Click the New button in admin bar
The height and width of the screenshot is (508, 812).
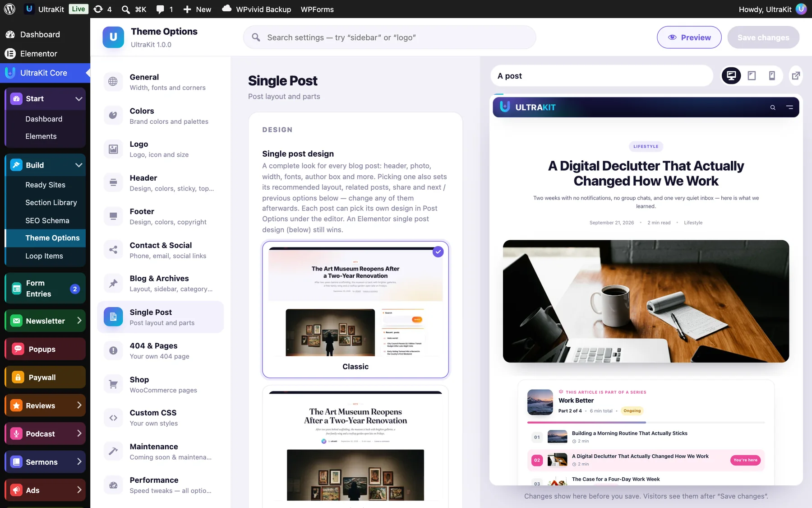tap(197, 9)
